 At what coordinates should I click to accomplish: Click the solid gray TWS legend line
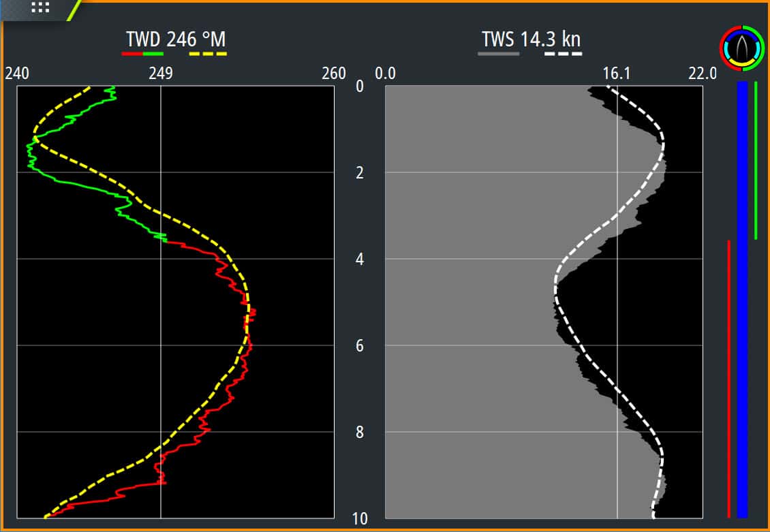click(x=498, y=53)
